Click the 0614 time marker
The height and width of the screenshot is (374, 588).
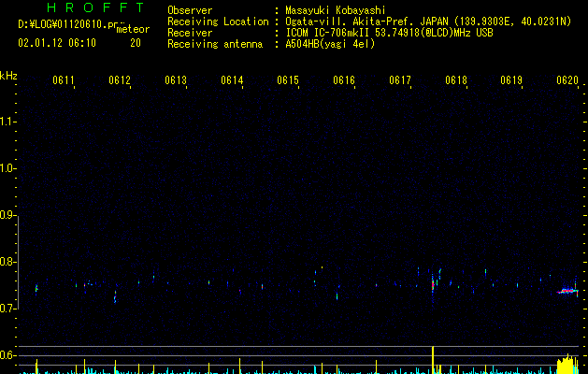[232, 80]
